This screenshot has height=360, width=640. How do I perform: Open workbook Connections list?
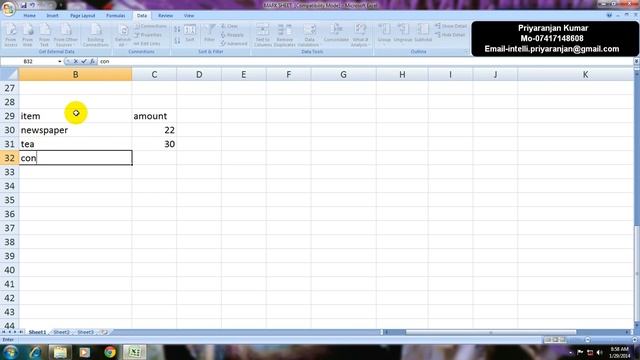(150, 26)
